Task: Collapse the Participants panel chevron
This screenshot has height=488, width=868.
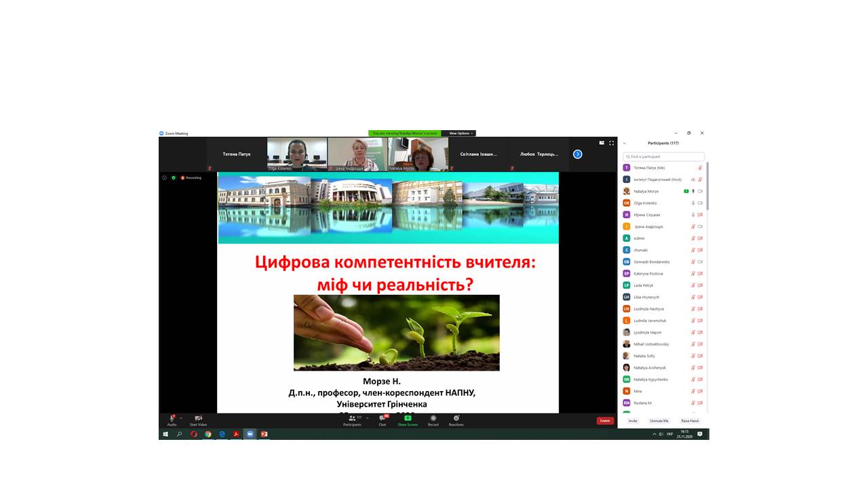Action: pyautogui.click(x=625, y=144)
